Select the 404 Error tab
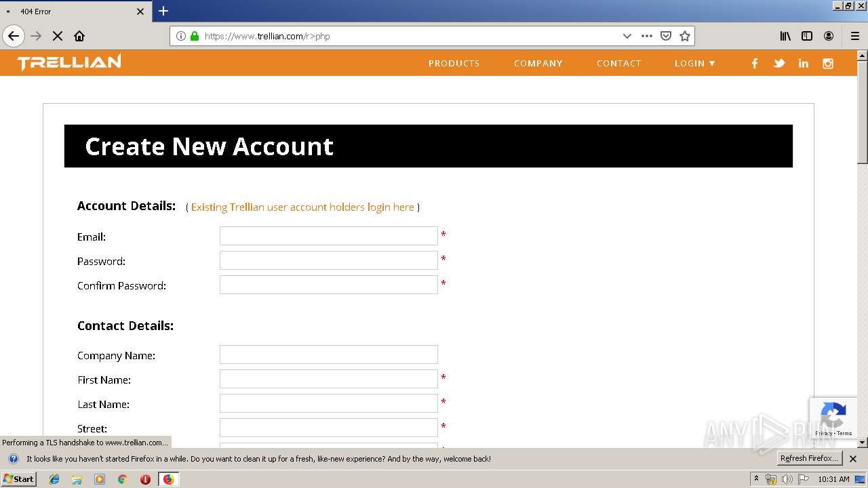 (75, 12)
